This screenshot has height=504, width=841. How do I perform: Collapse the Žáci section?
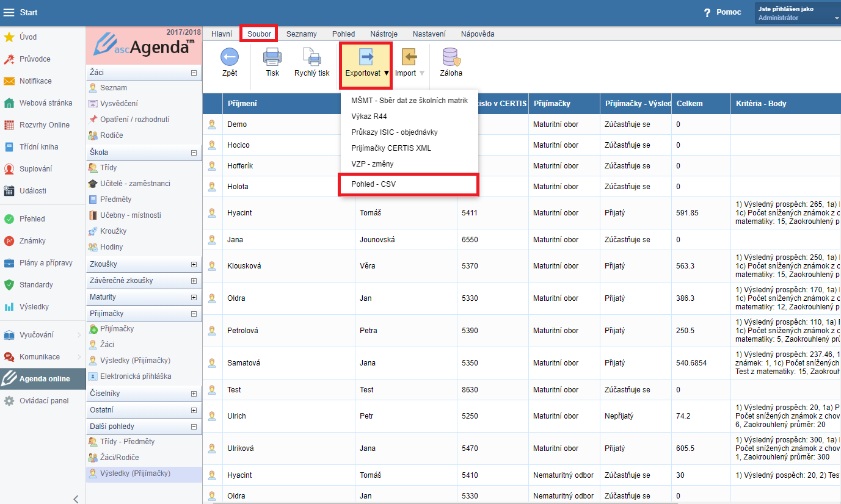point(194,73)
